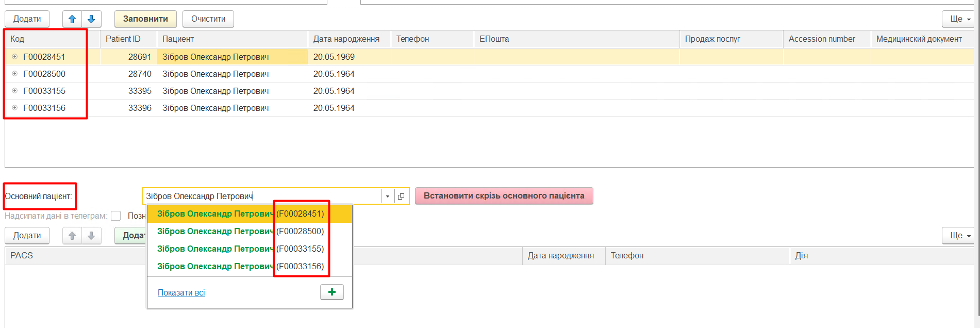Select suggestion with code F00028500

tap(240, 231)
